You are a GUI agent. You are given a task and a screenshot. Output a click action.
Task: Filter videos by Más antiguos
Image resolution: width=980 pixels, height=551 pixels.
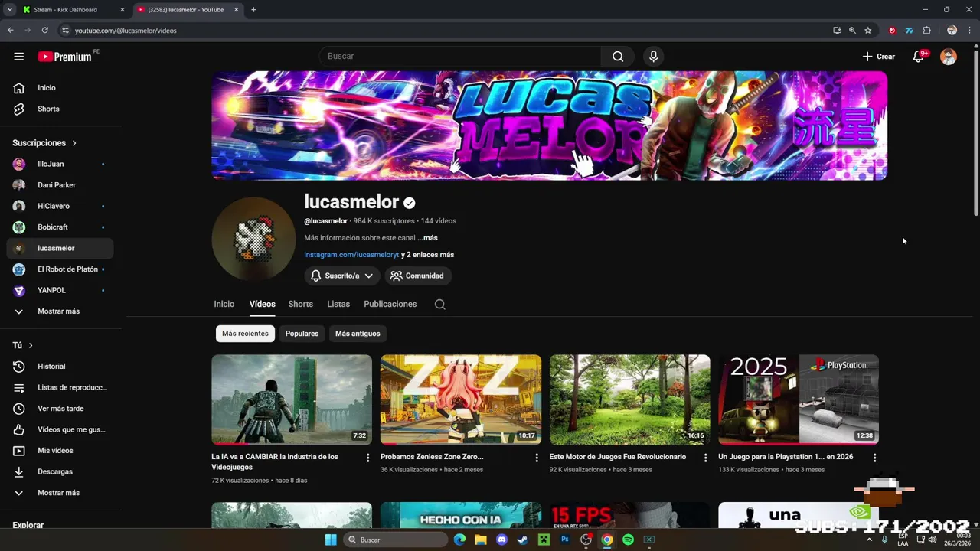pos(358,334)
